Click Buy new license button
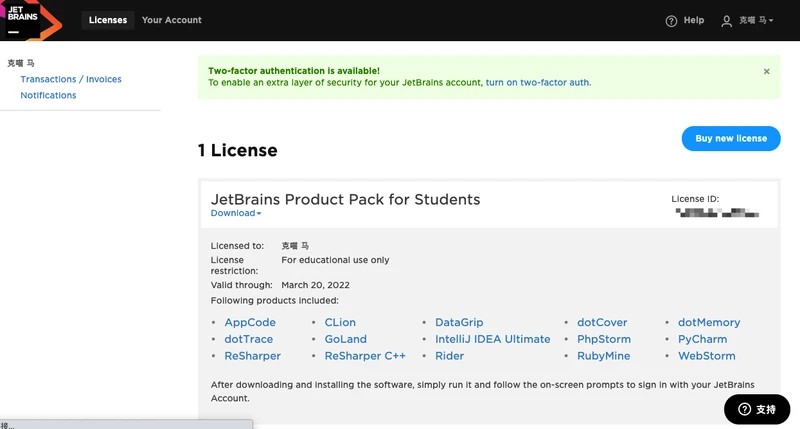 (x=730, y=138)
